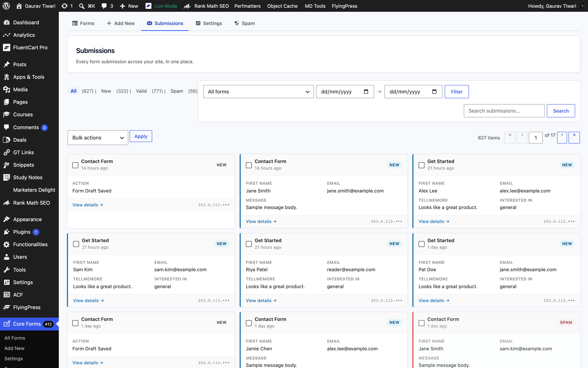Open Marketers Delight sidebar item
The image size is (588, 368).
coord(34,190)
